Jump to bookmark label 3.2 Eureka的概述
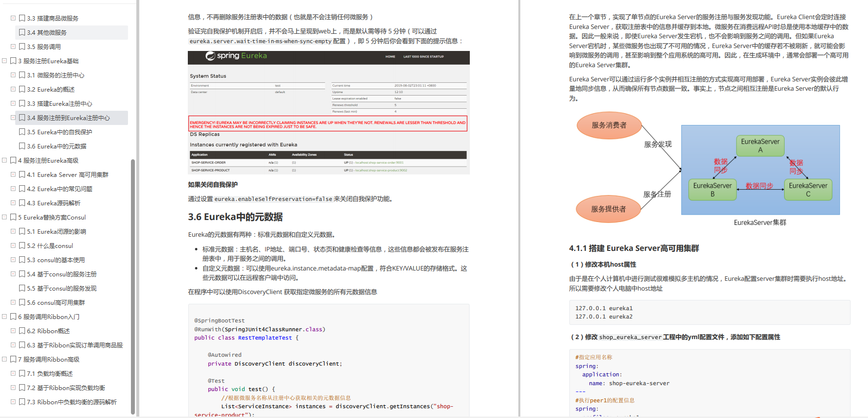The height and width of the screenshot is (418, 868). pos(51,89)
